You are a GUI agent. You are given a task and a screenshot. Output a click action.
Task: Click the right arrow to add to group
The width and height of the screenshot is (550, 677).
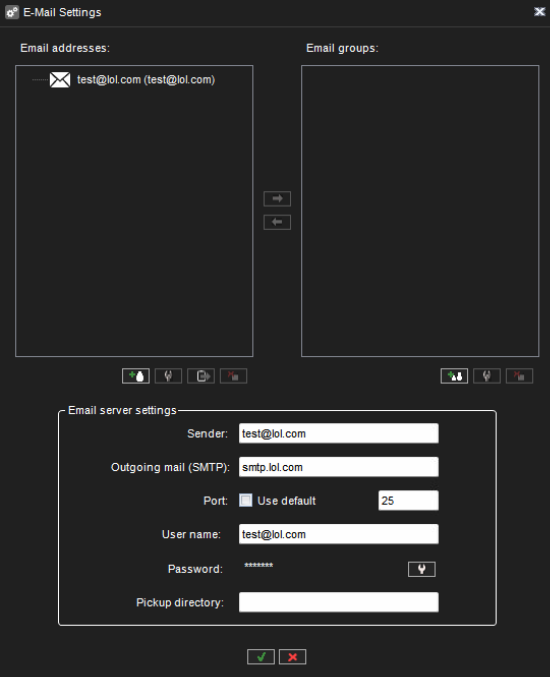(x=277, y=199)
